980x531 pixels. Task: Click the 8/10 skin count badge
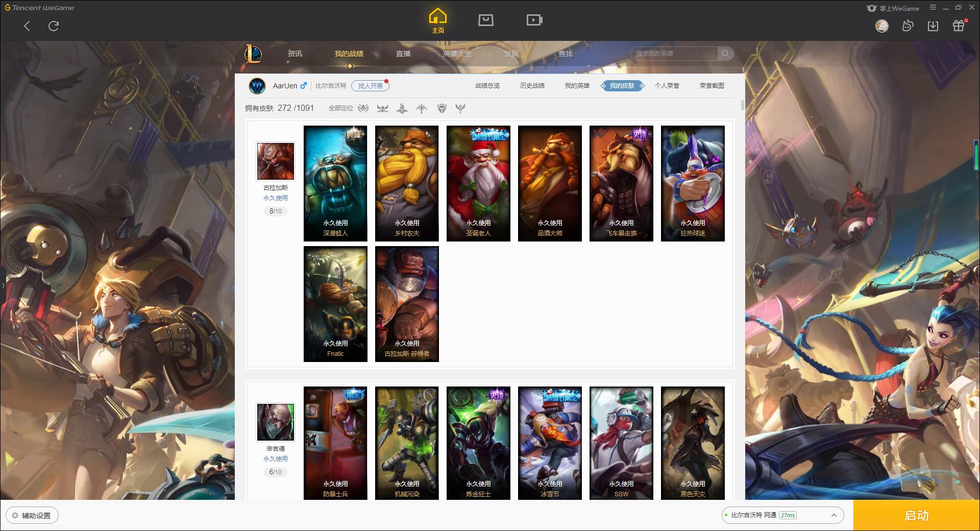click(x=276, y=211)
